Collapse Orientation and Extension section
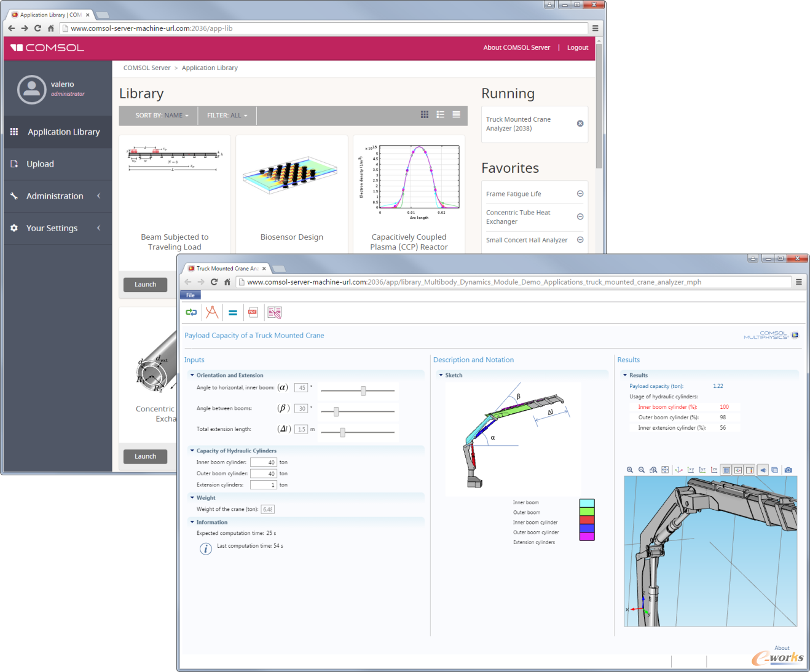Screen dimensions: 810x672 coord(192,375)
